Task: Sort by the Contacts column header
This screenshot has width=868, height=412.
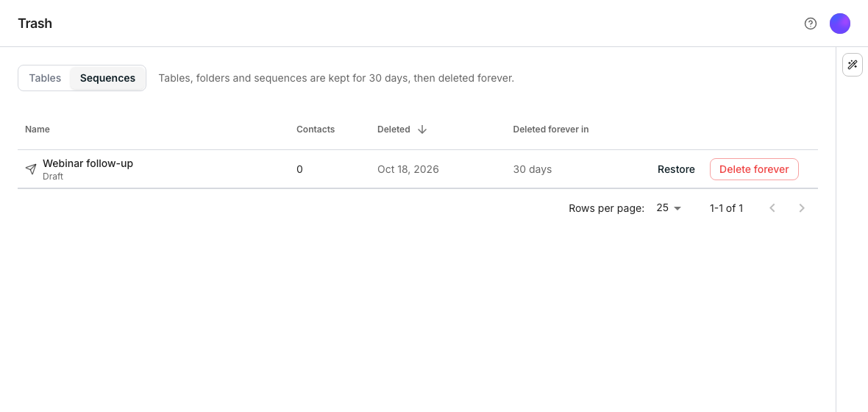Action: coord(316,129)
